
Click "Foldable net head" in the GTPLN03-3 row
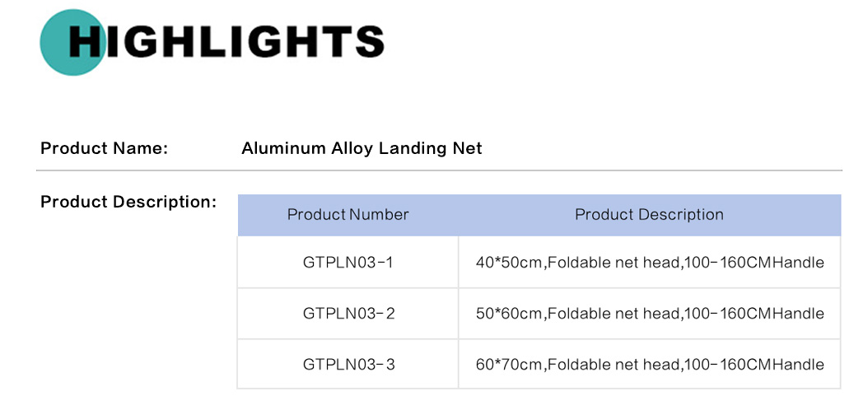point(613,364)
